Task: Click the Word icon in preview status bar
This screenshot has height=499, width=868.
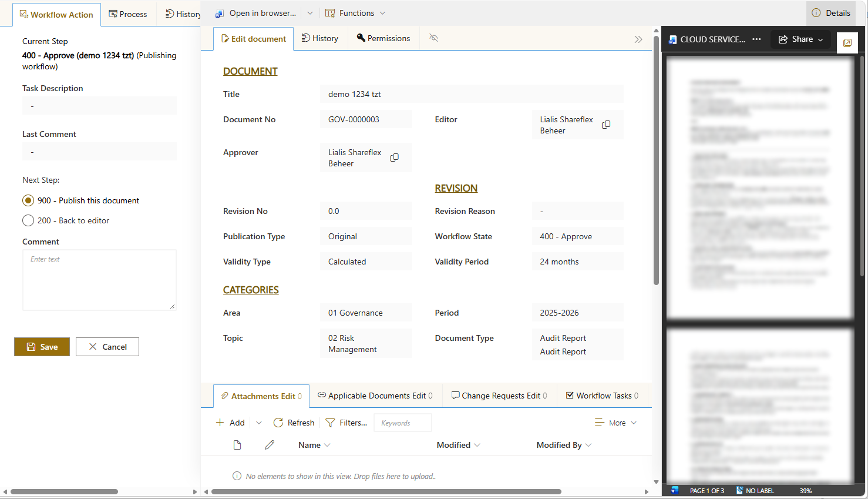Action: [x=675, y=490]
